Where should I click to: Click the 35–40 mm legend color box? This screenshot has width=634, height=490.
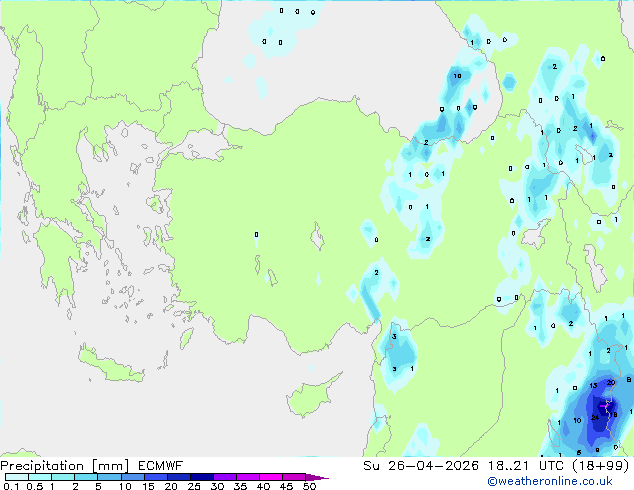tap(248, 477)
